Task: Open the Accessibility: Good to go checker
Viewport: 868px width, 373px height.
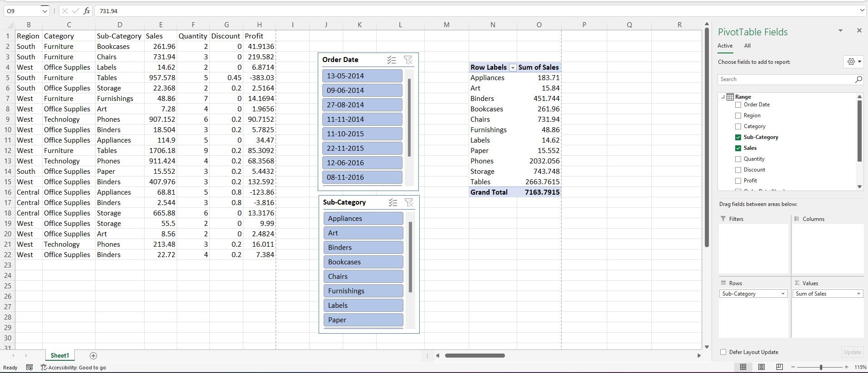Action: click(73, 368)
